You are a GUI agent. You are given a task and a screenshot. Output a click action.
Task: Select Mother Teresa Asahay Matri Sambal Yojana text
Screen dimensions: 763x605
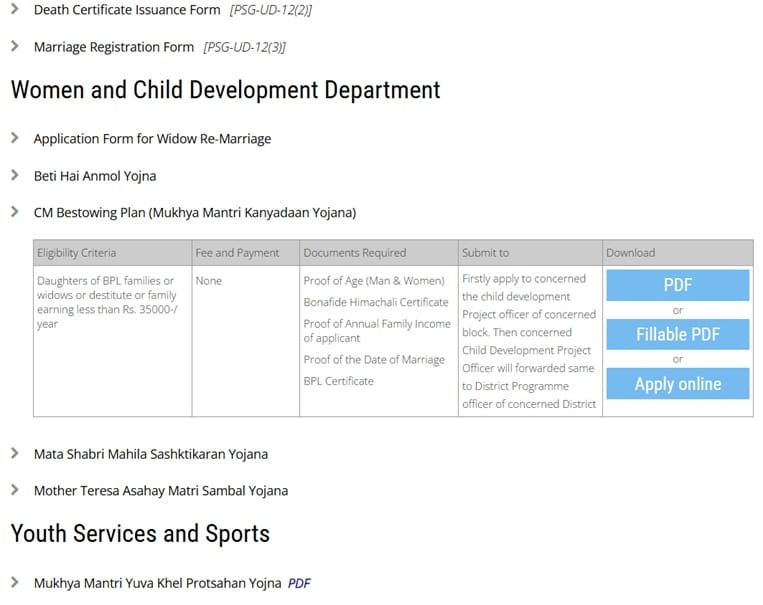click(160, 491)
